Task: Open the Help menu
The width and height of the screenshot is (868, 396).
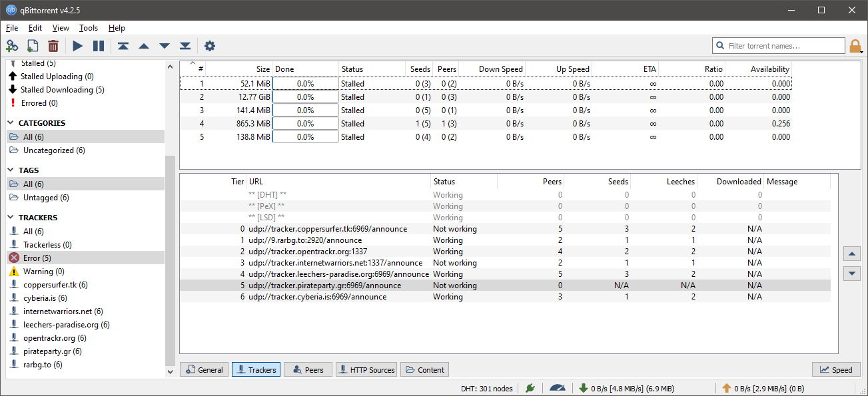Action: tap(117, 28)
